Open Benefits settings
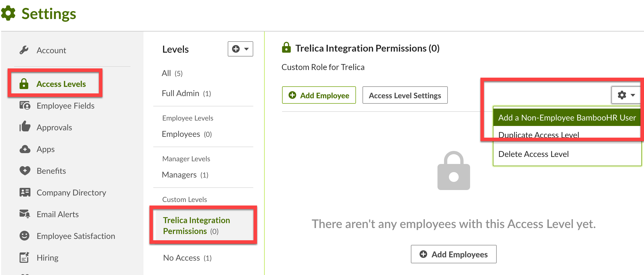This screenshot has height=275, width=644. [51, 171]
